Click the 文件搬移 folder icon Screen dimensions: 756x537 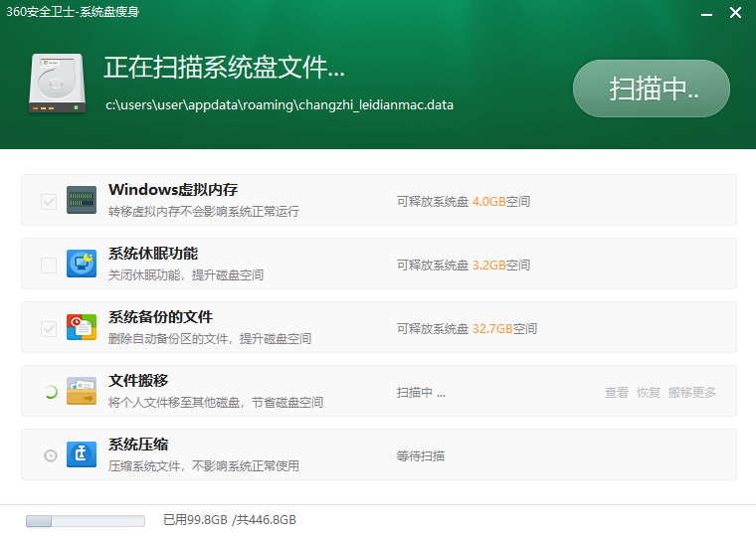click(x=82, y=392)
